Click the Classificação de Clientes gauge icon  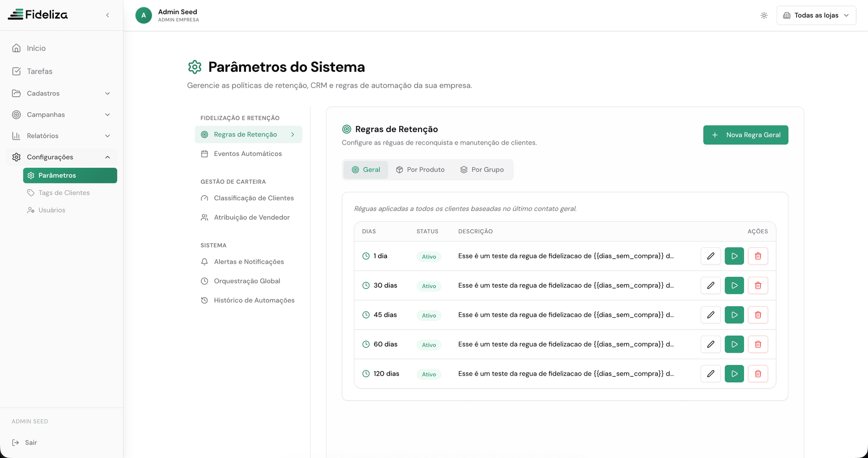point(206,198)
